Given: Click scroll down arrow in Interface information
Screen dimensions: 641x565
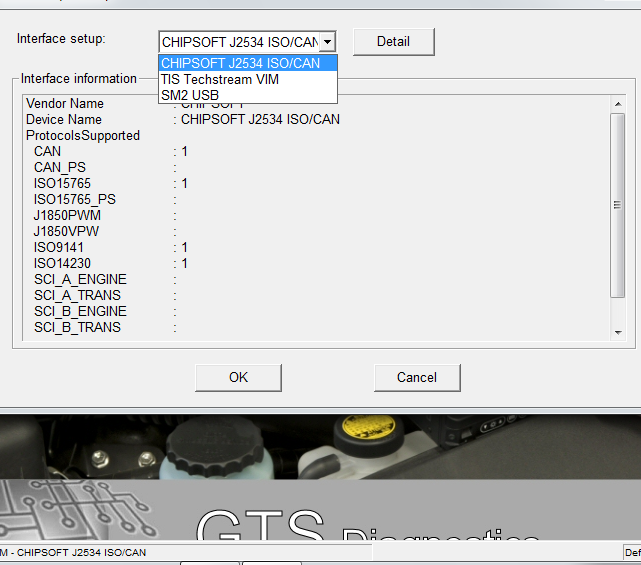Looking at the screenshot, I should click(x=618, y=332).
